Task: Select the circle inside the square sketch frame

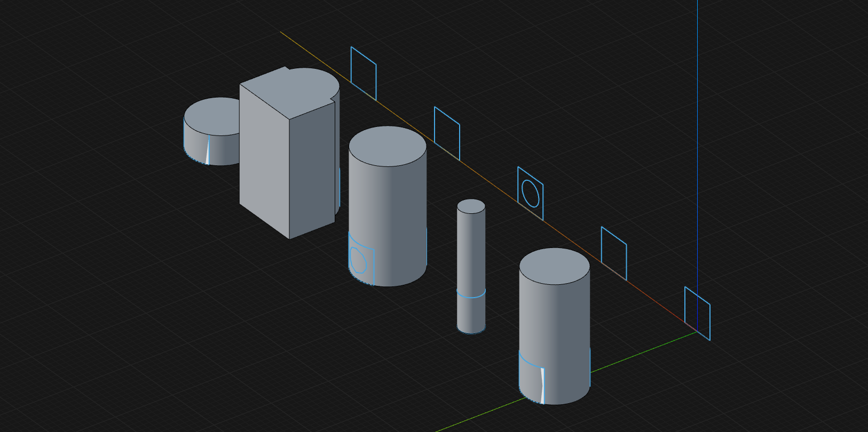Action: pos(531,193)
